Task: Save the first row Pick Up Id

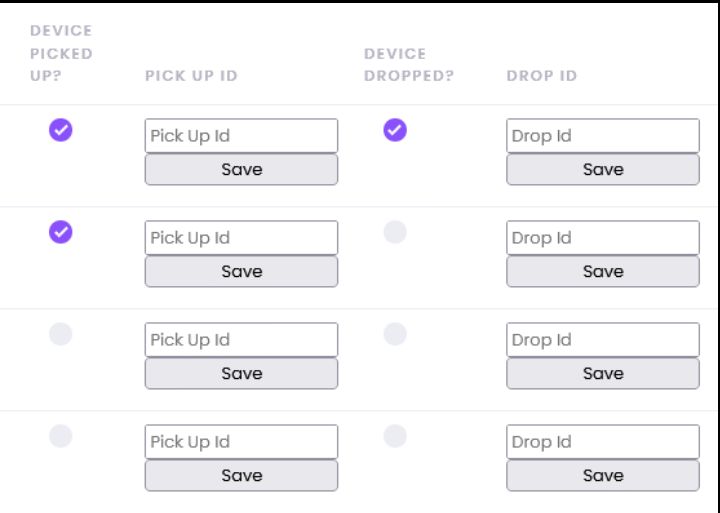Action: 241,170
